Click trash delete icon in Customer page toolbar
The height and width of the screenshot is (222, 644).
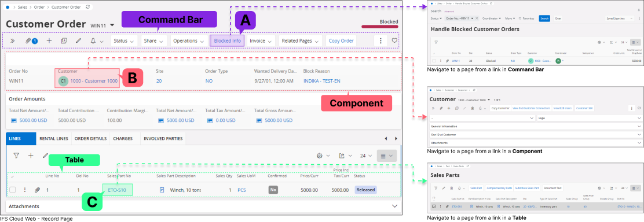click(473, 108)
